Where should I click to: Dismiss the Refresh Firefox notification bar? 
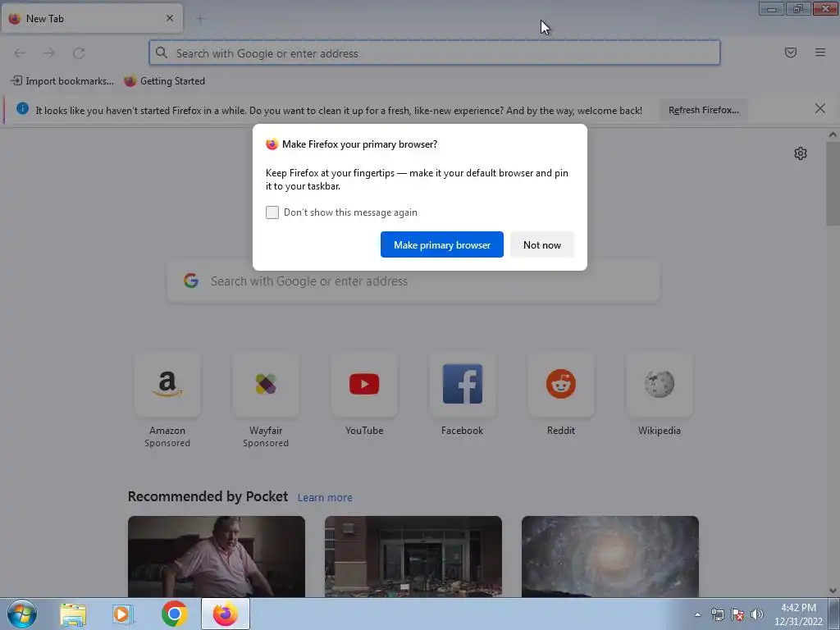pyautogui.click(x=820, y=109)
